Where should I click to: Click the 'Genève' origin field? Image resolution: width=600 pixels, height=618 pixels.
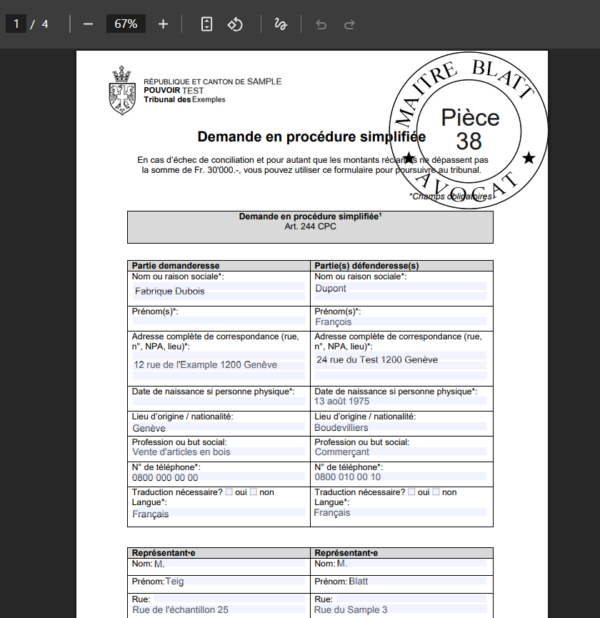point(218,427)
